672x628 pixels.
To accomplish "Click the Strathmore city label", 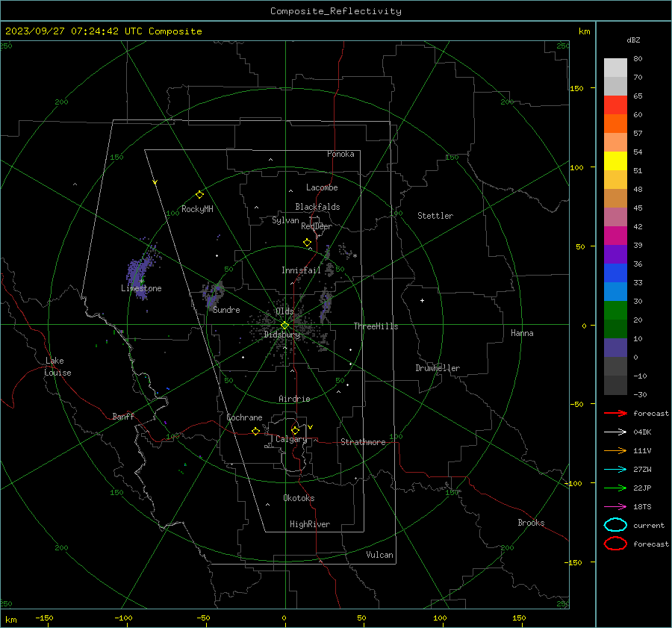I will (363, 442).
